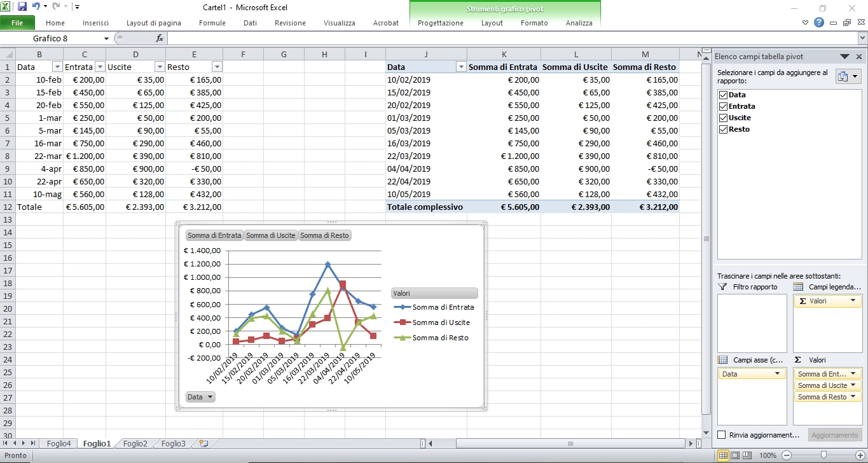The height and width of the screenshot is (463, 868).
Task: Uncheck the Uscite field checkbox
Action: click(723, 118)
